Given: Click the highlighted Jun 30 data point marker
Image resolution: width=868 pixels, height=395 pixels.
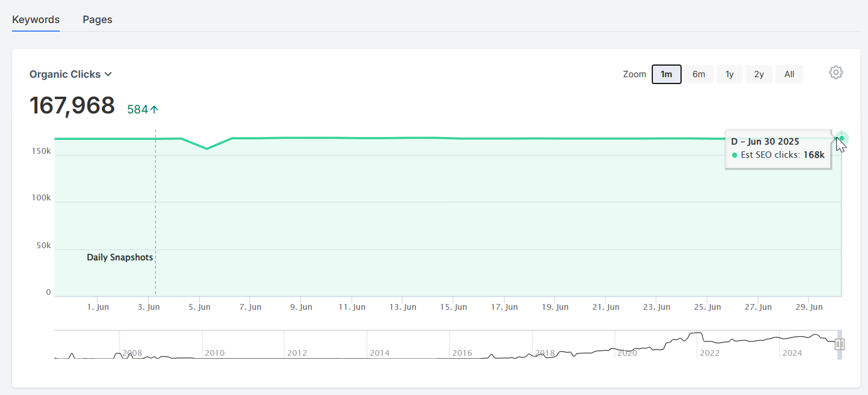Looking at the screenshot, I should pyautogui.click(x=842, y=138).
